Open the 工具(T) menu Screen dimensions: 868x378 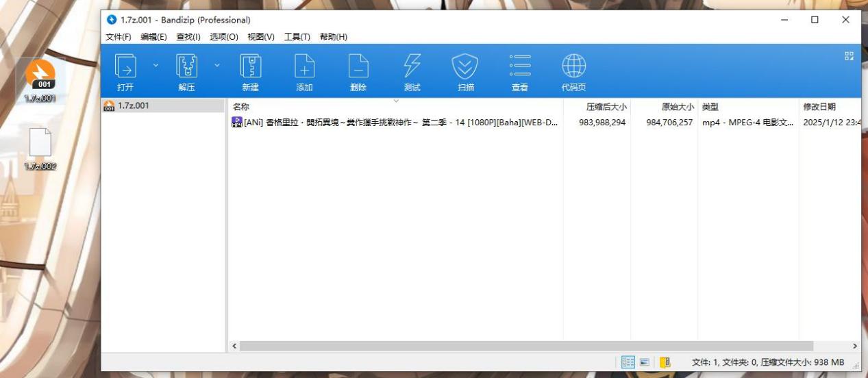click(x=297, y=37)
